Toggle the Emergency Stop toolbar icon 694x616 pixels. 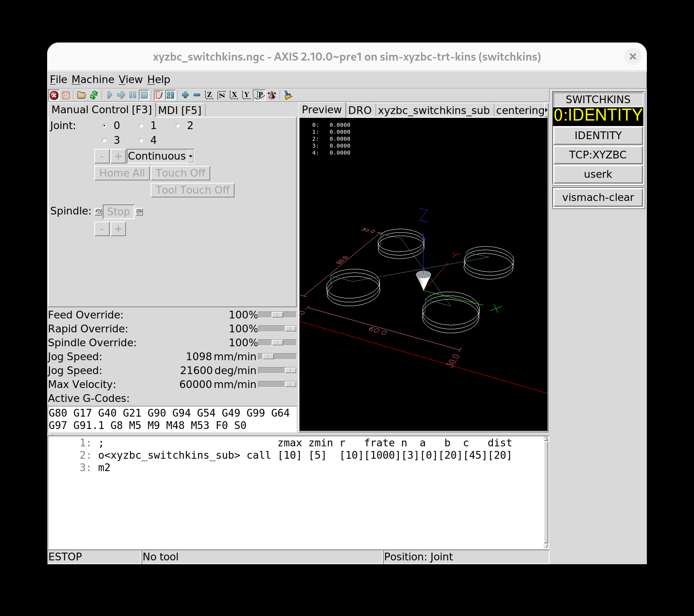54,95
